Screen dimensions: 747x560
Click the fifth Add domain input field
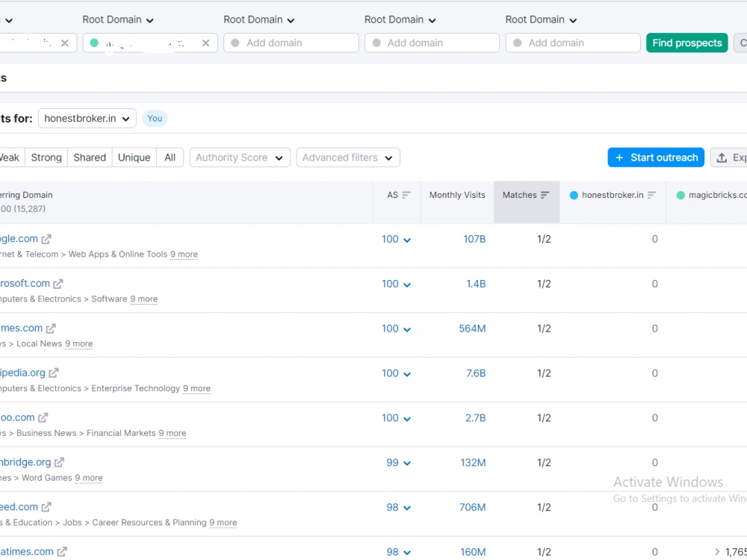573,43
